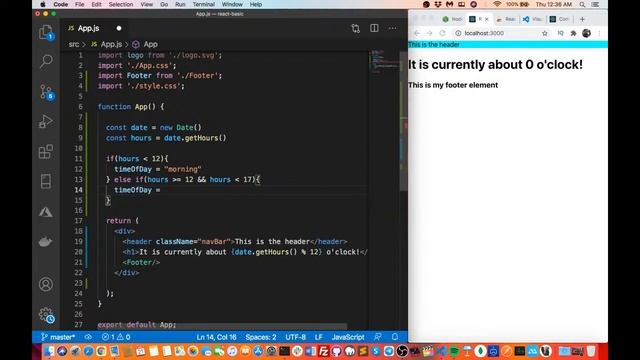Open the Explorer view in activity bar
The width and height of the screenshot is (640, 360).
[46, 32]
